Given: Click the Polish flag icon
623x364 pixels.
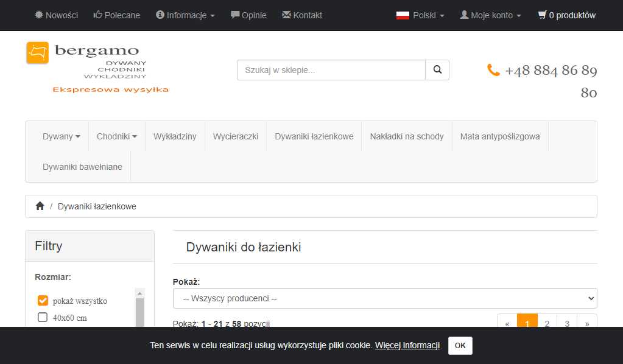Looking at the screenshot, I should [x=403, y=15].
